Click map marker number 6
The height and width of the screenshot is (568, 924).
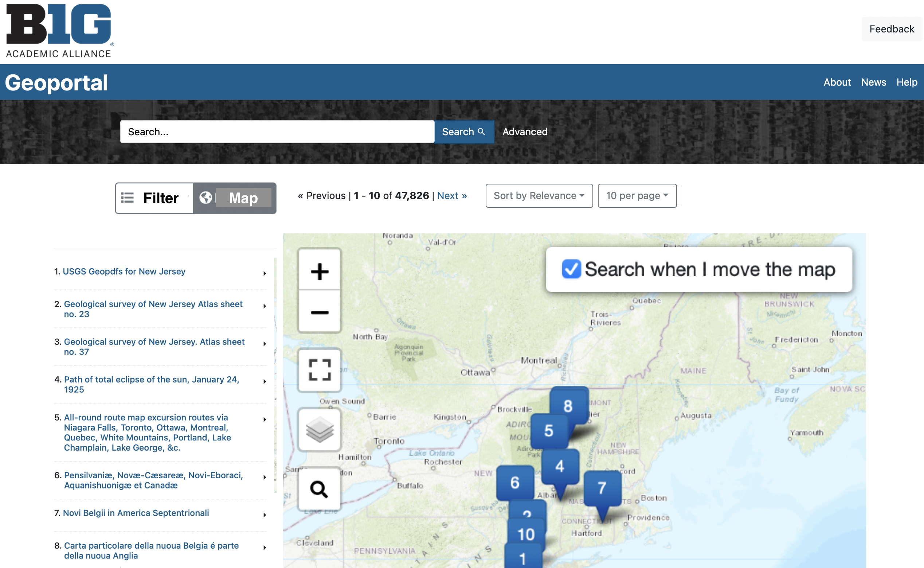pyautogui.click(x=515, y=482)
